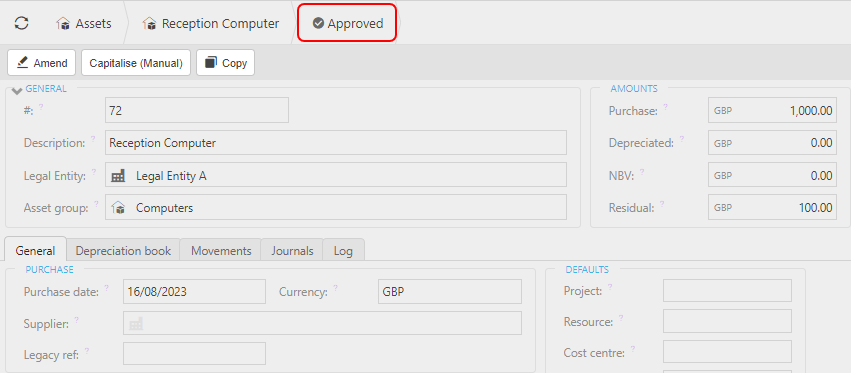
Task: Open the Assets breadcrumb
Action: (84, 24)
